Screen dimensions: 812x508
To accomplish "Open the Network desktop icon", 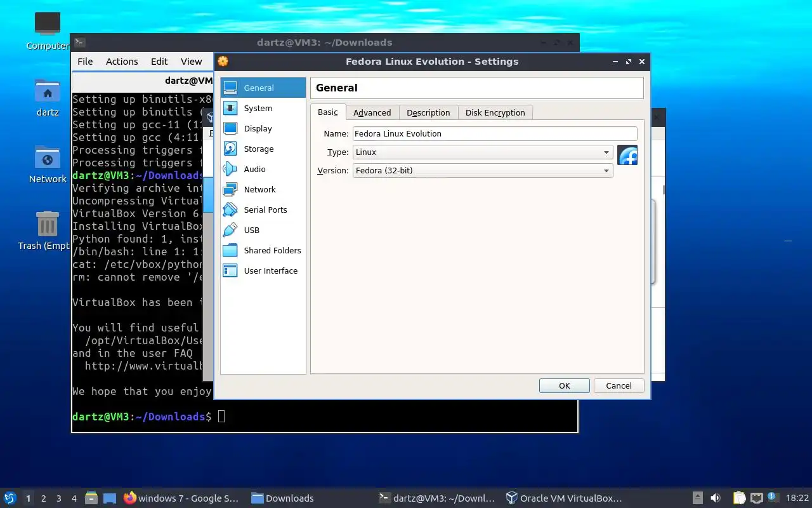I will point(48,164).
